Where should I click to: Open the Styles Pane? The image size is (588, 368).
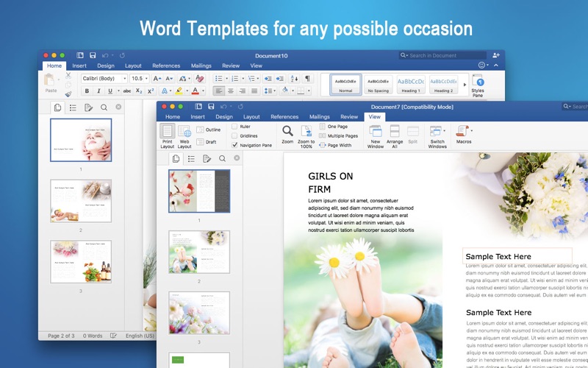point(478,85)
